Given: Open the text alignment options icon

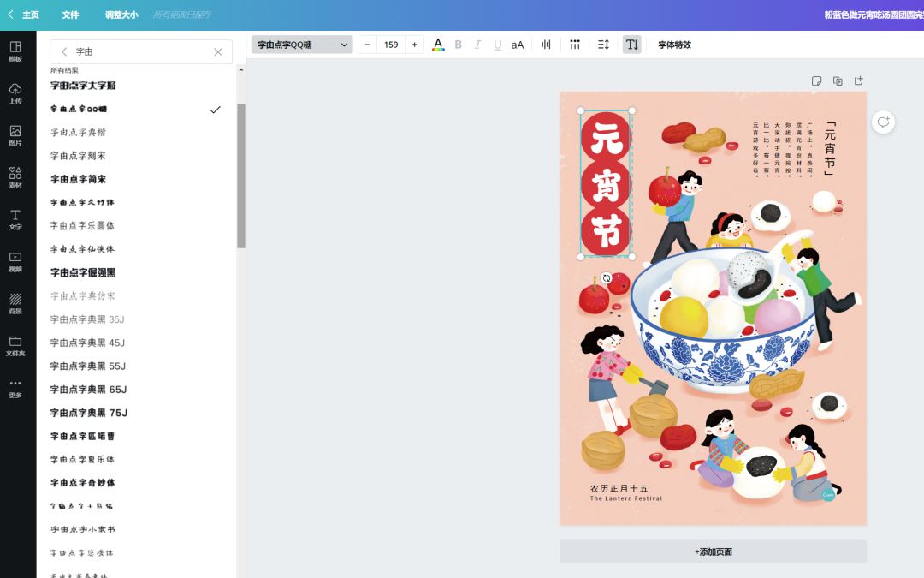Looking at the screenshot, I should click(546, 45).
